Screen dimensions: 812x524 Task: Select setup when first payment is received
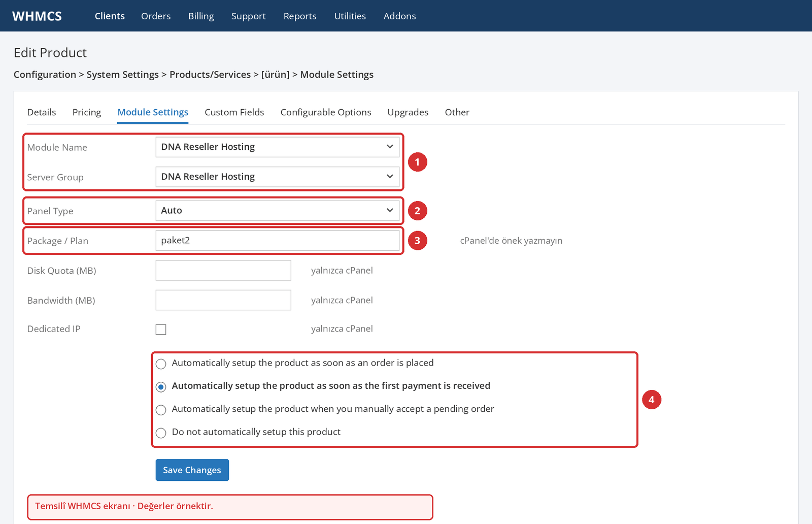point(161,387)
